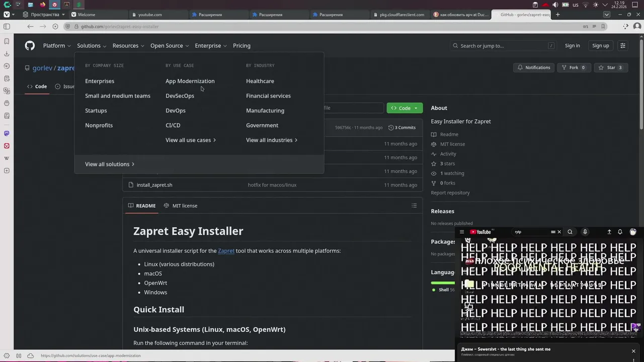The height and width of the screenshot is (362, 644).
Task: Click Report repository link
Action: click(x=450, y=193)
